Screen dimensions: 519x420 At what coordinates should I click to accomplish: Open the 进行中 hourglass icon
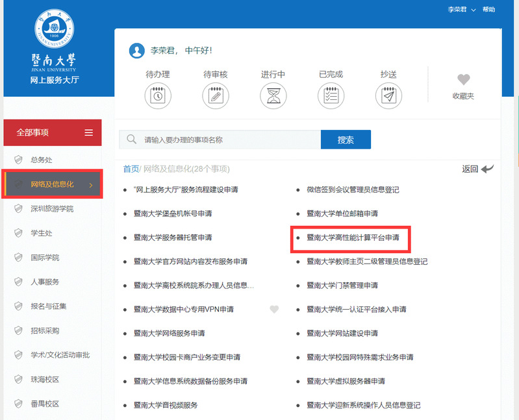click(x=273, y=96)
